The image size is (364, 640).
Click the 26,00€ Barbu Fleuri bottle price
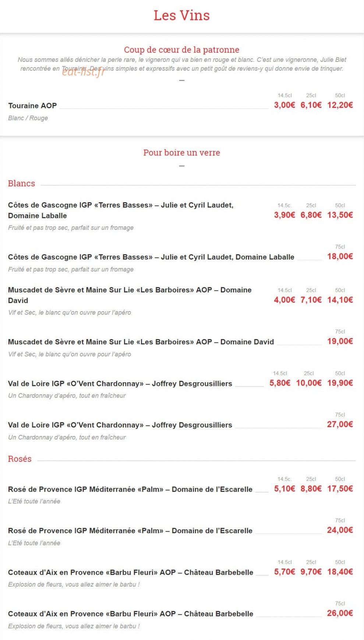(x=340, y=613)
